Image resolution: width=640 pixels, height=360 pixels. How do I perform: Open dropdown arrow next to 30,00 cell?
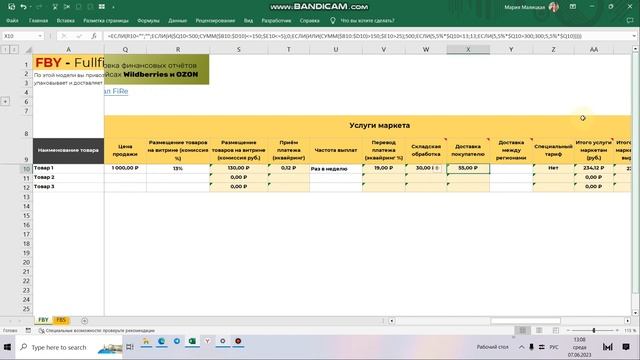437,168
